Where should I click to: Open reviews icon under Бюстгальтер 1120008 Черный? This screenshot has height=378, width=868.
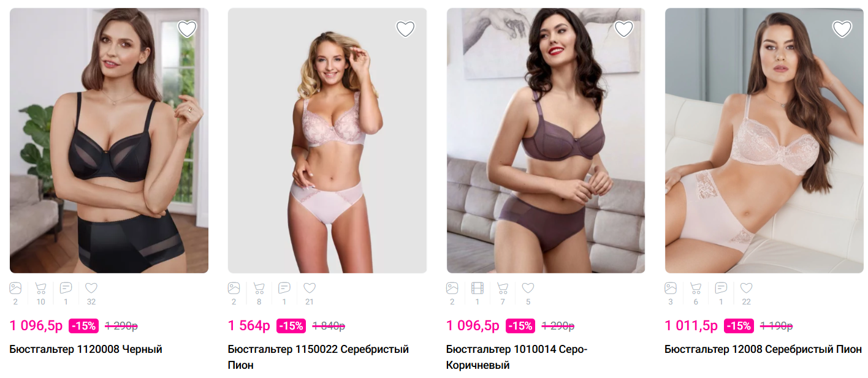tap(66, 288)
